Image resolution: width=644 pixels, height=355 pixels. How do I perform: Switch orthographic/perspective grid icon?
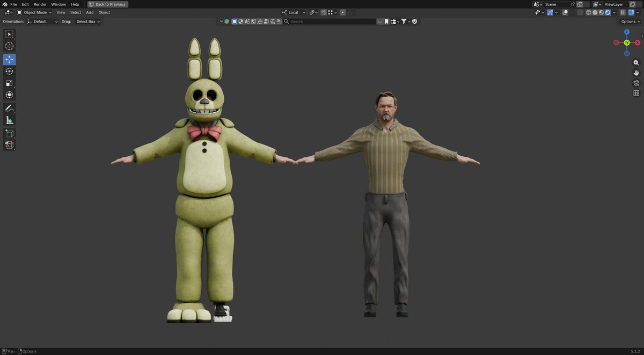coord(636,93)
